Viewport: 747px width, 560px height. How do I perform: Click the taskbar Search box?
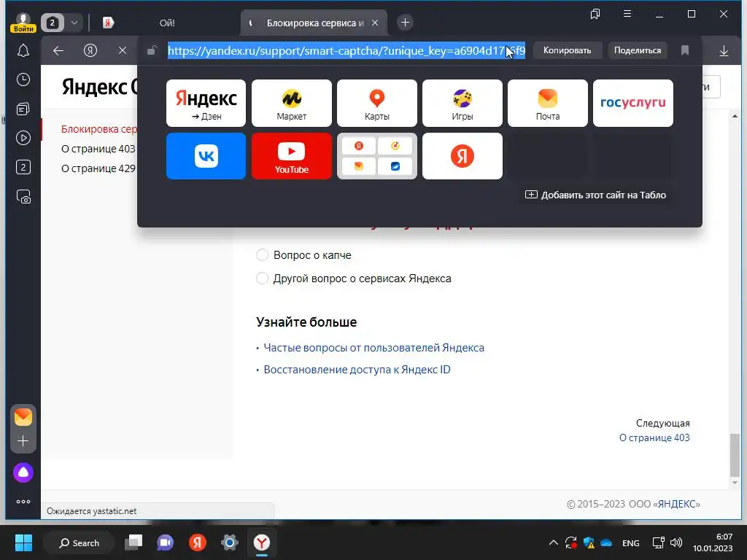[x=79, y=542]
